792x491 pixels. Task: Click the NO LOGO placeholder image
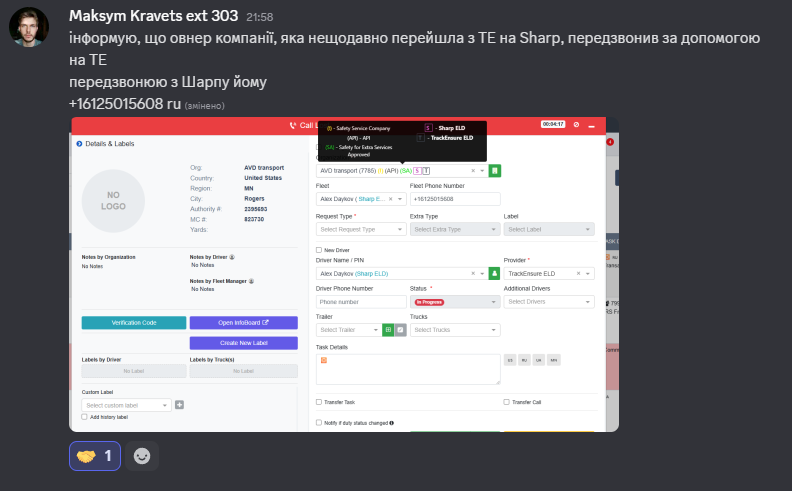point(113,201)
